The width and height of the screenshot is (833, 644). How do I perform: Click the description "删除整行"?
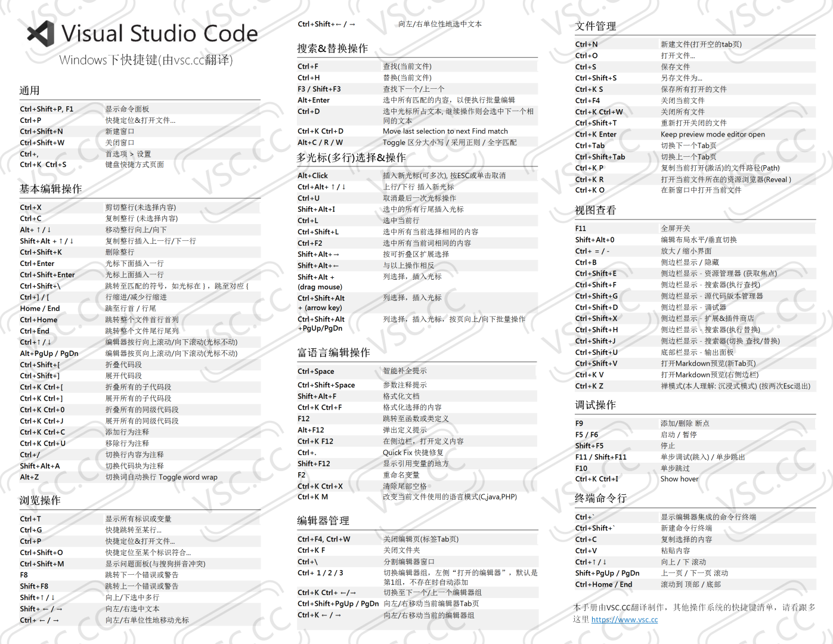pyautogui.click(x=120, y=252)
